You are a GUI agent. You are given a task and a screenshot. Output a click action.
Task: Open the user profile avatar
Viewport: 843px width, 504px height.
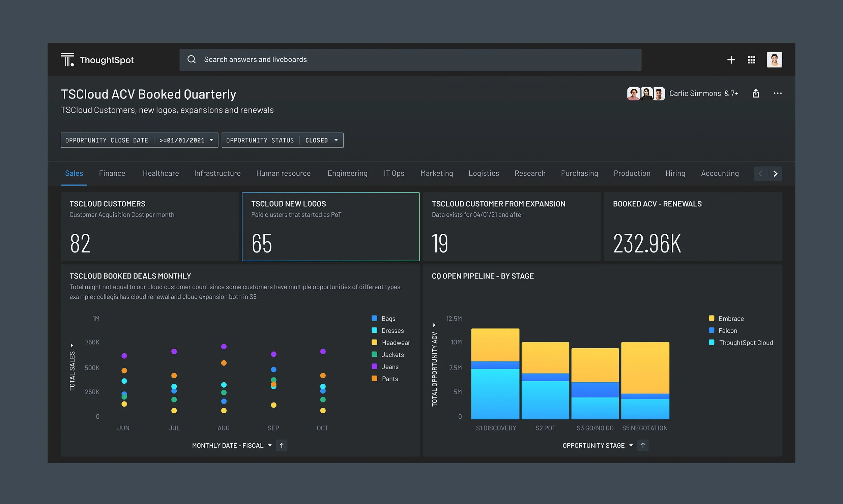774,60
